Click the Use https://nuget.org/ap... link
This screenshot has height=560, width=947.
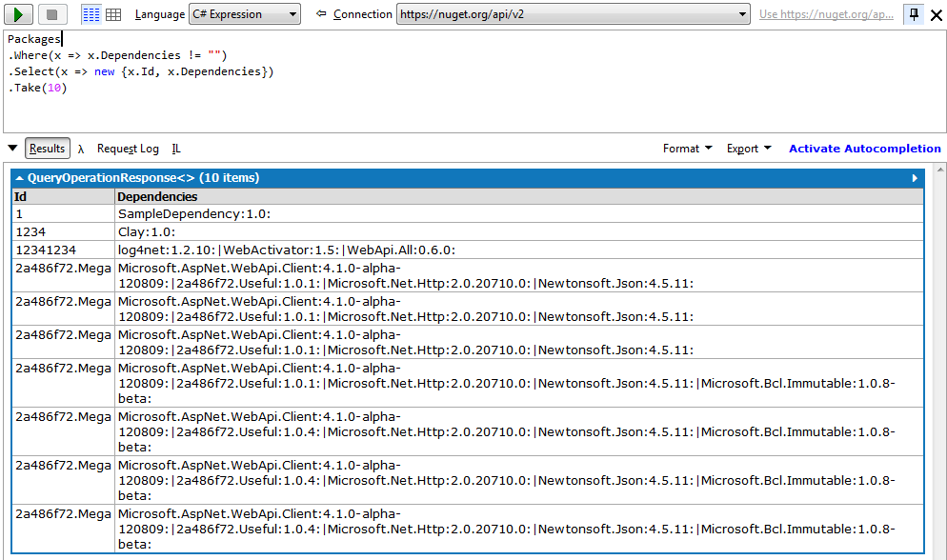(826, 14)
